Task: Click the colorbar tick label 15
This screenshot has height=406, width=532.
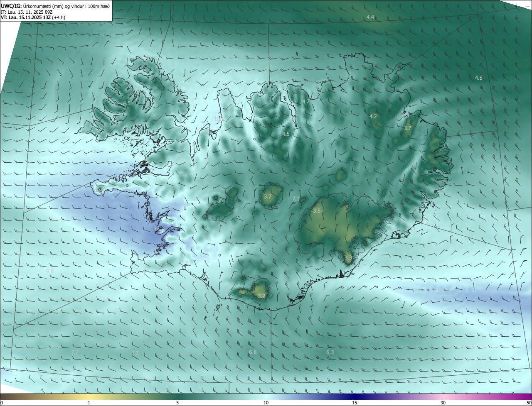Action: coord(355,403)
